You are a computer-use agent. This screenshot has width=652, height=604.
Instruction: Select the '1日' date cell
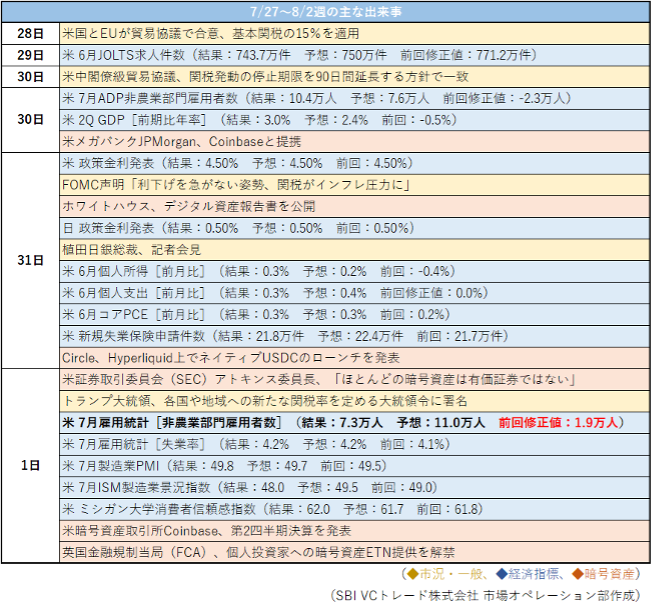coord(30,466)
